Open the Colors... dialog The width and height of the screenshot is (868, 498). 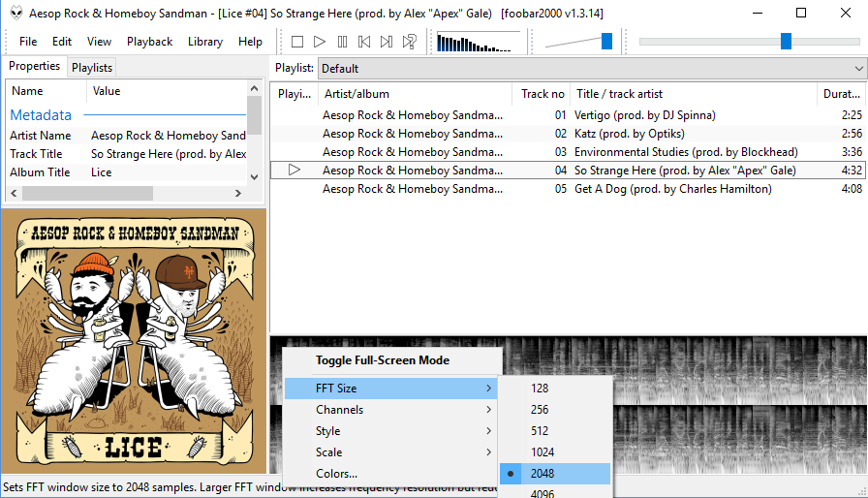390,474
